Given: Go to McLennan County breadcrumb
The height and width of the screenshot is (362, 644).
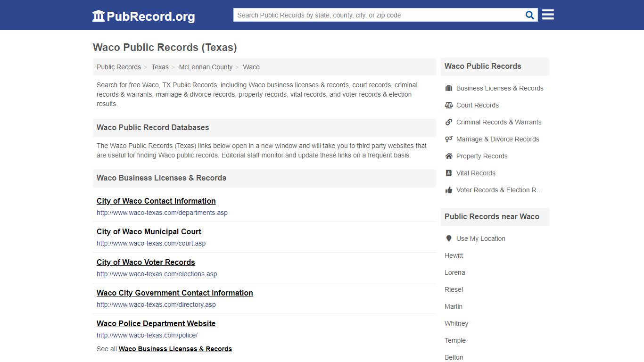Looking at the screenshot, I should 206,67.
